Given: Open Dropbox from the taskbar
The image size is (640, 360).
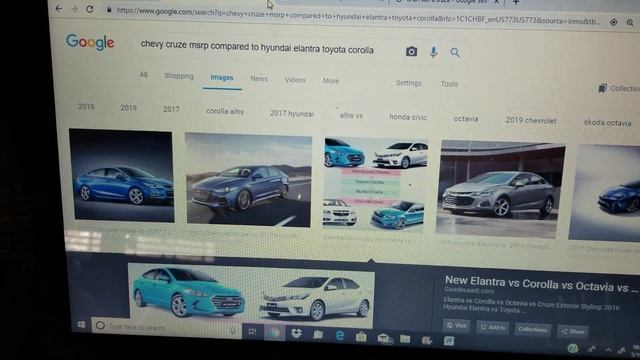Looking at the screenshot, I should tap(296, 334).
